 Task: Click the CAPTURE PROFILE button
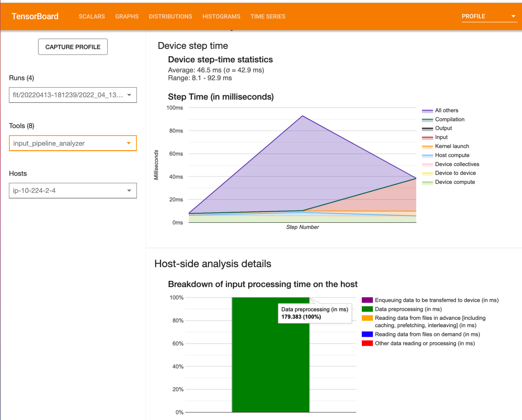click(73, 47)
